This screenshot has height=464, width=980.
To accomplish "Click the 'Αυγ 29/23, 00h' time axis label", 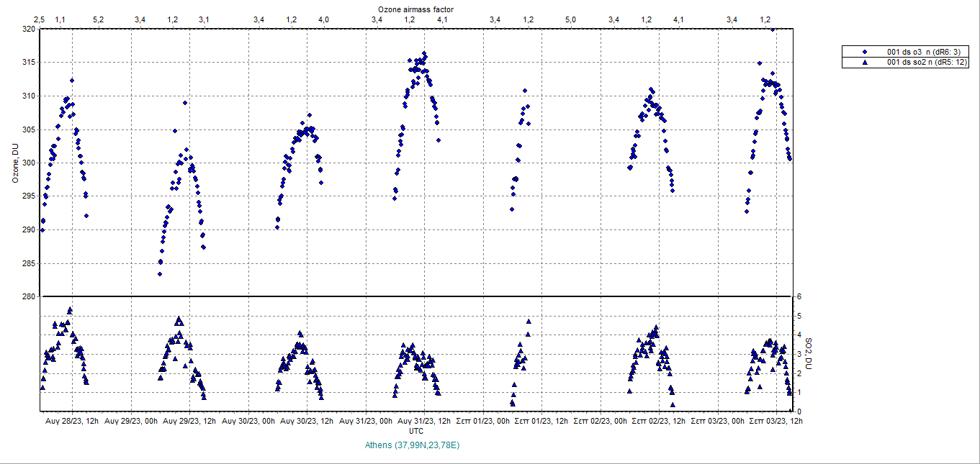I will pyautogui.click(x=131, y=421).
